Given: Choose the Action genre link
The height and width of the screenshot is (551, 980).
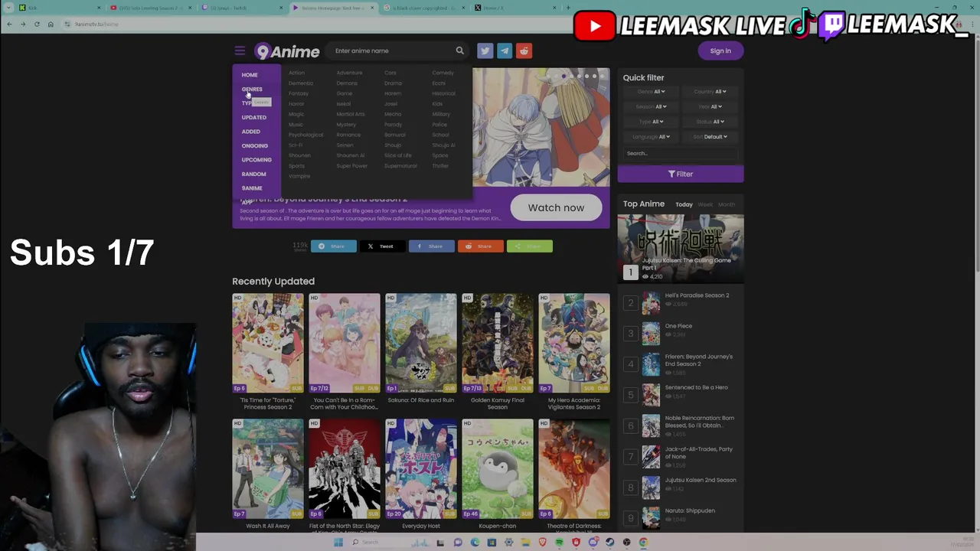Looking at the screenshot, I should click(x=296, y=73).
